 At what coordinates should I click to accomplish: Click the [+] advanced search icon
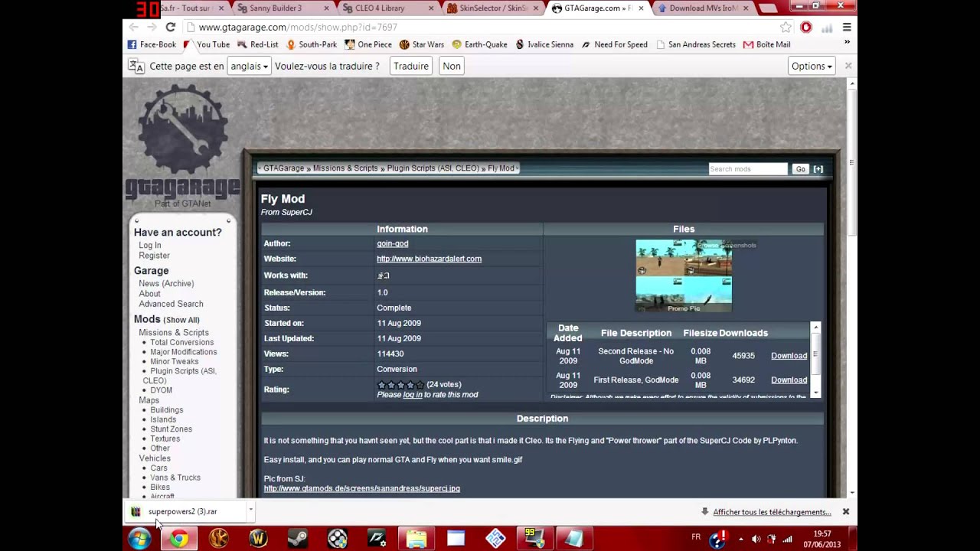pyautogui.click(x=818, y=168)
